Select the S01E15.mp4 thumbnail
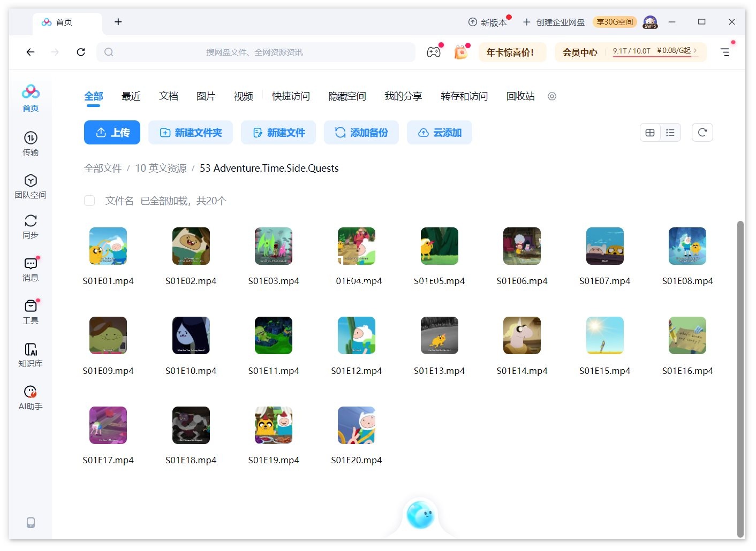The height and width of the screenshot is (551, 756). 605,335
